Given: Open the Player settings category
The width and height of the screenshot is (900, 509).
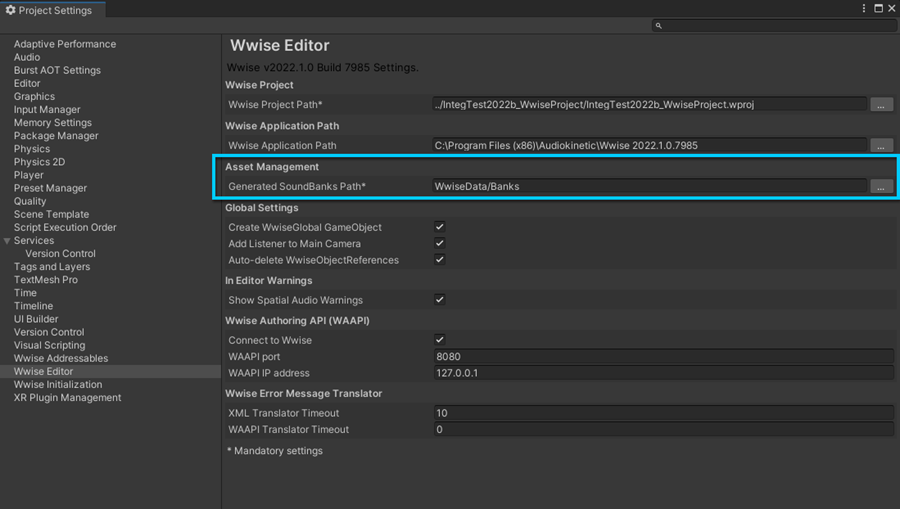Looking at the screenshot, I should click(29, 175).
